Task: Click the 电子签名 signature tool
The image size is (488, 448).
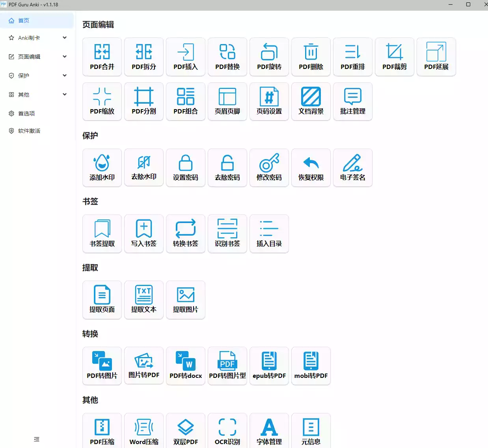Action: pyautogui.click(x=353, y=167)
